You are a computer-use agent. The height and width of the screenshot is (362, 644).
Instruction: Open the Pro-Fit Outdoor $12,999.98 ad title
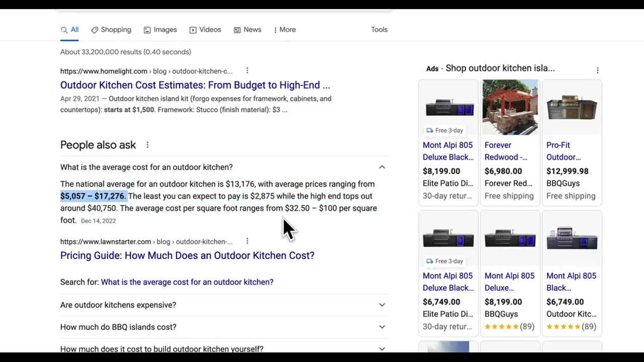563,151
